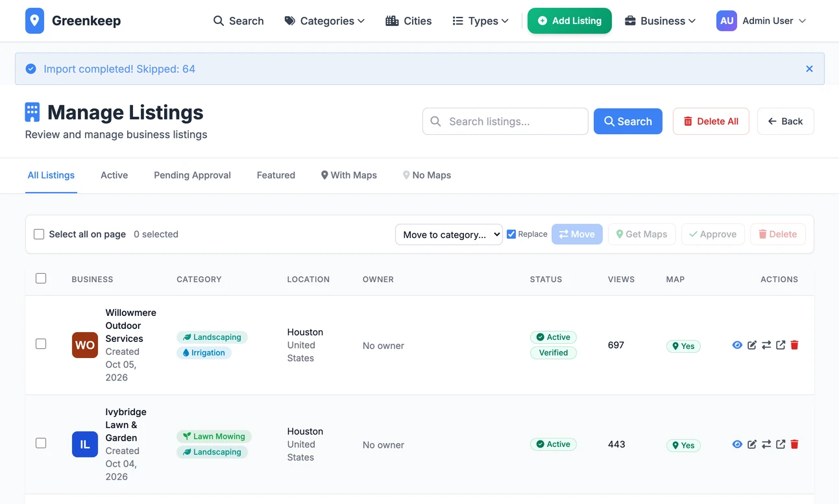Edit the Ivybridge Lawn & Garden listing
Screen dimensions: 839x504
[x=752, y=444]
